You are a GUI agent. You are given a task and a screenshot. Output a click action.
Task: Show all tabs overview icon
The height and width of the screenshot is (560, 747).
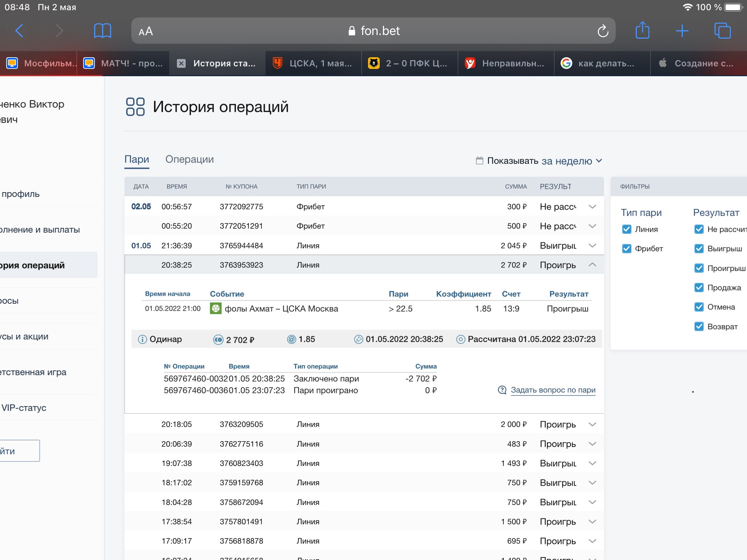click(722, 31)
